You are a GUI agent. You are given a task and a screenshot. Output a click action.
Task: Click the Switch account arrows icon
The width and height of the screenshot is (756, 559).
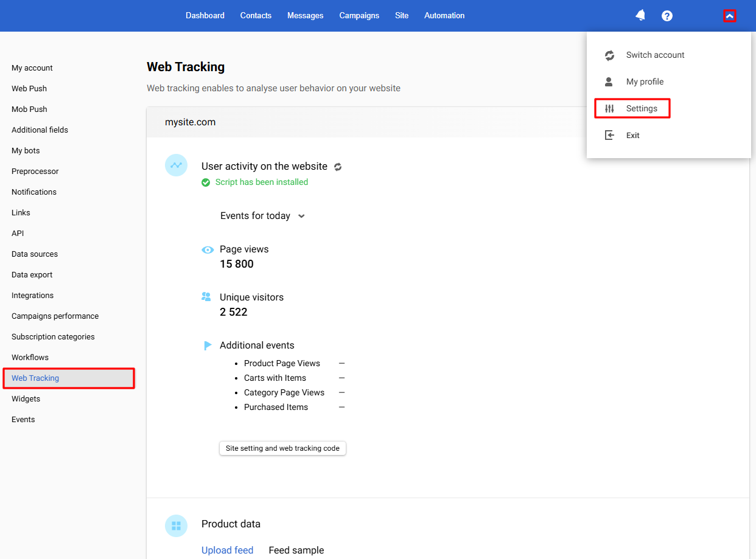tap(609, 55)
